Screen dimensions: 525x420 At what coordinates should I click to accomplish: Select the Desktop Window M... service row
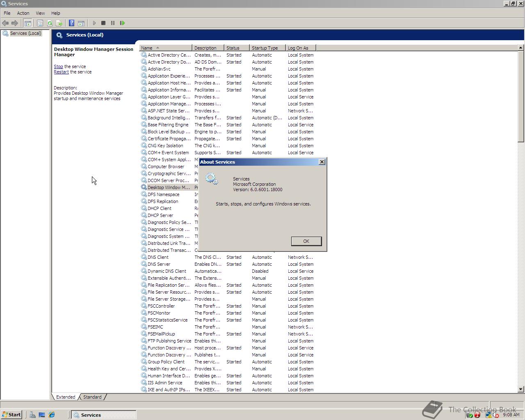(169, 187)
